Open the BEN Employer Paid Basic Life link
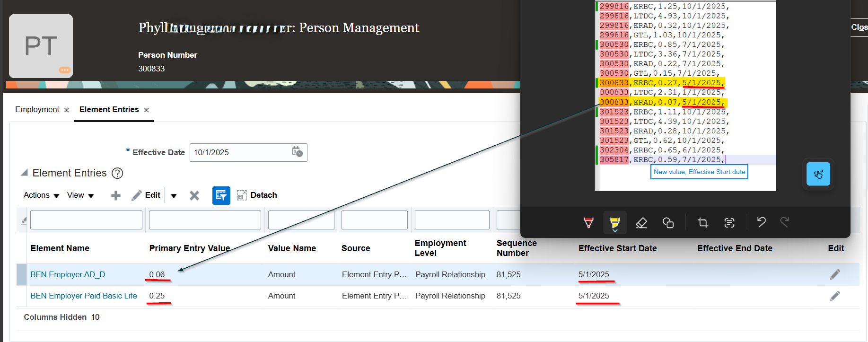This screenshot has width=868, height=342. click(x=84, y=296)
